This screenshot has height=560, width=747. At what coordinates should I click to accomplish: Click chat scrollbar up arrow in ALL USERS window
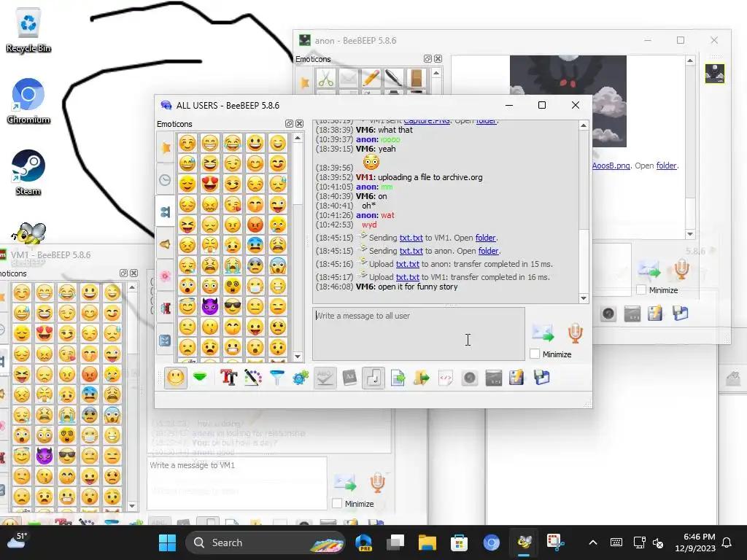[x=584, y=125]
